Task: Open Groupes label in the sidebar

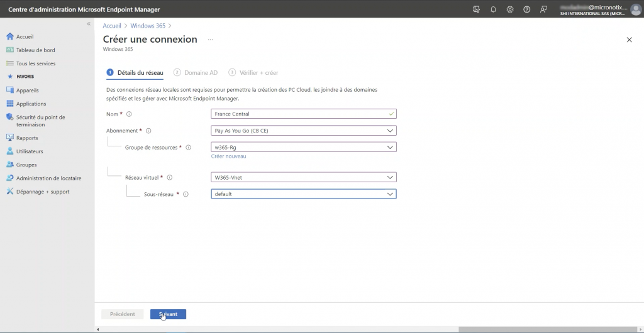Action: click(26, 165)
